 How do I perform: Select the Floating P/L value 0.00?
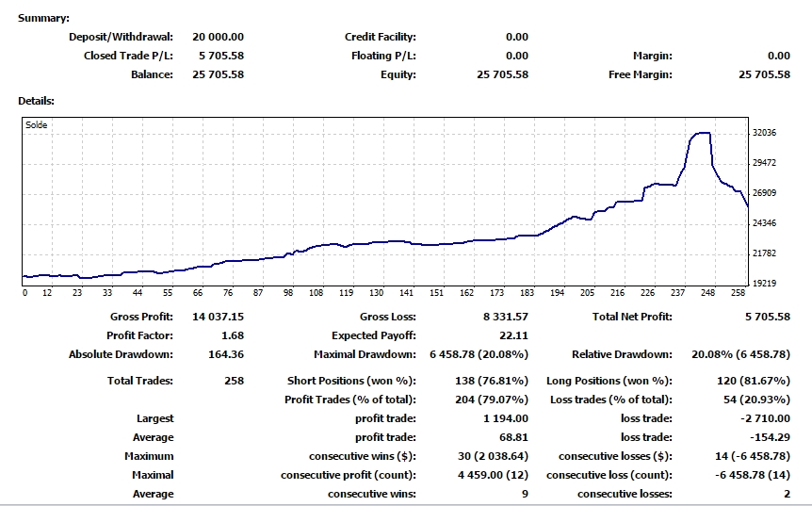tap(517, 56)
